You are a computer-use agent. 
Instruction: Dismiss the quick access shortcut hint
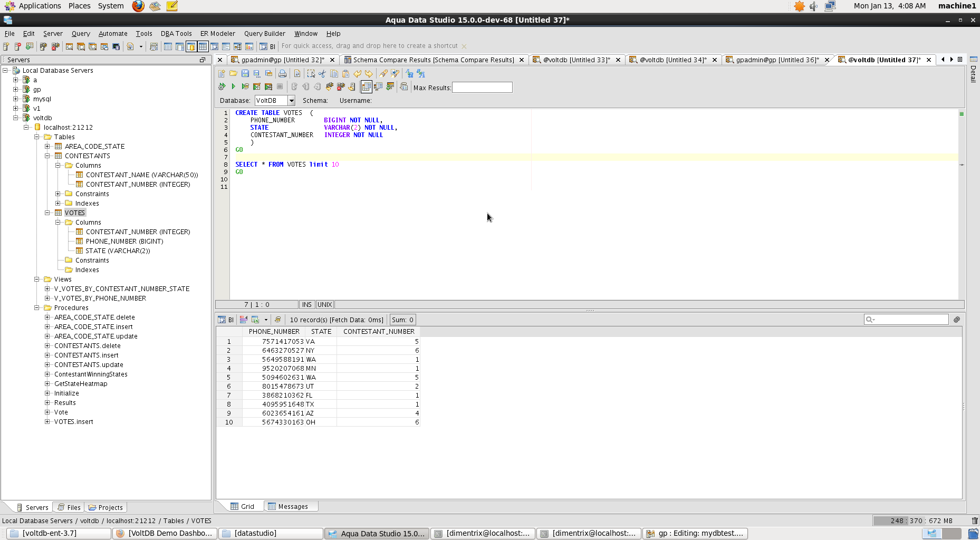click(464, 46)
